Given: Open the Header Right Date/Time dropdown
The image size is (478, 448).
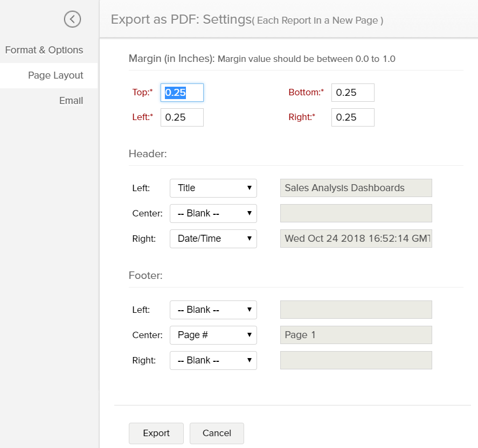Looking at the screenshot, I should [x=213, y=239].
